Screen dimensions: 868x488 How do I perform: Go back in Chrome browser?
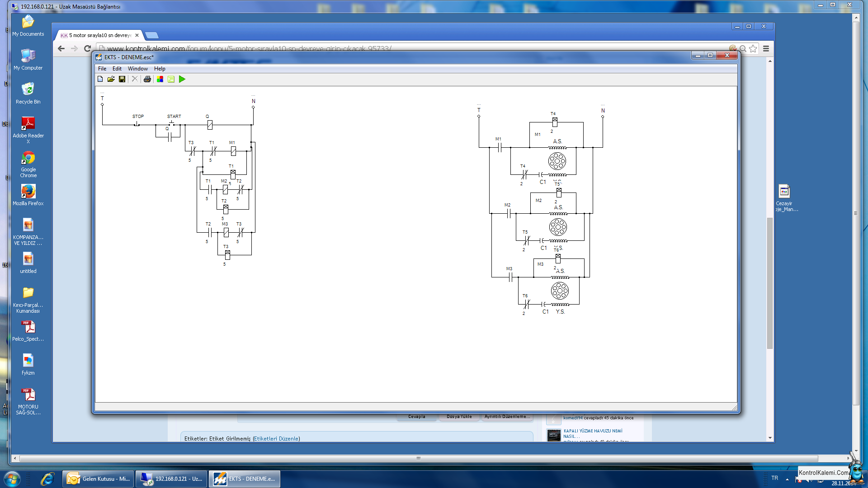tap(61, 48)
